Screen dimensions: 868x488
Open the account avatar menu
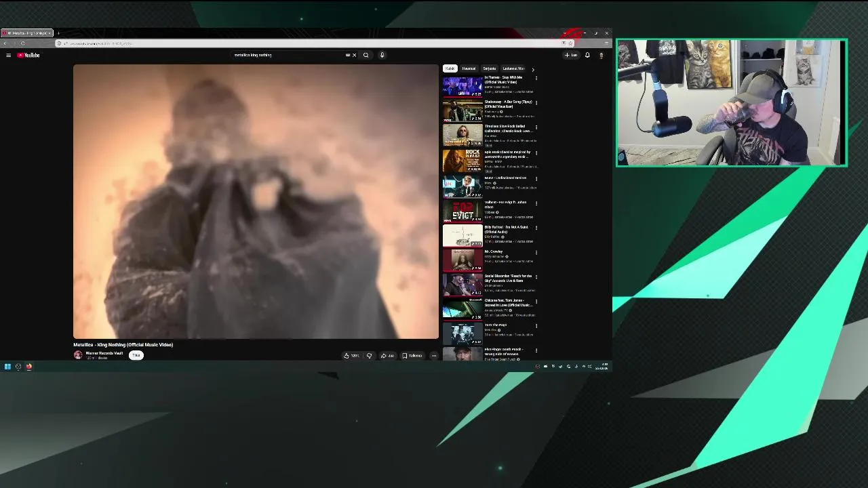click(x=601, y=55)
